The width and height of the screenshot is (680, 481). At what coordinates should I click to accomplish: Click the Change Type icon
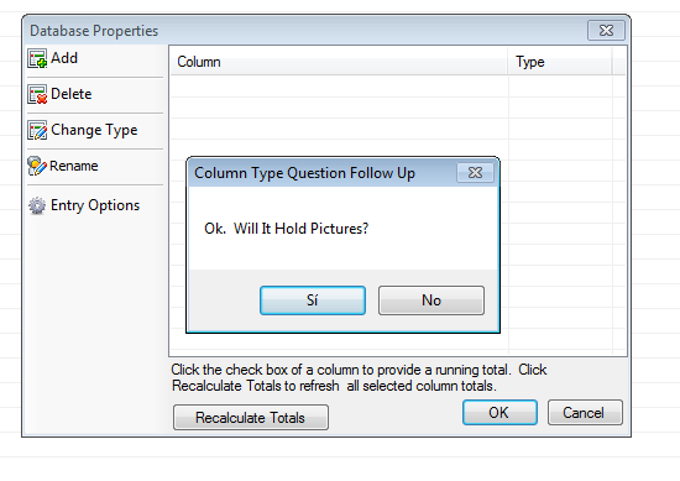tap(37, 131)
